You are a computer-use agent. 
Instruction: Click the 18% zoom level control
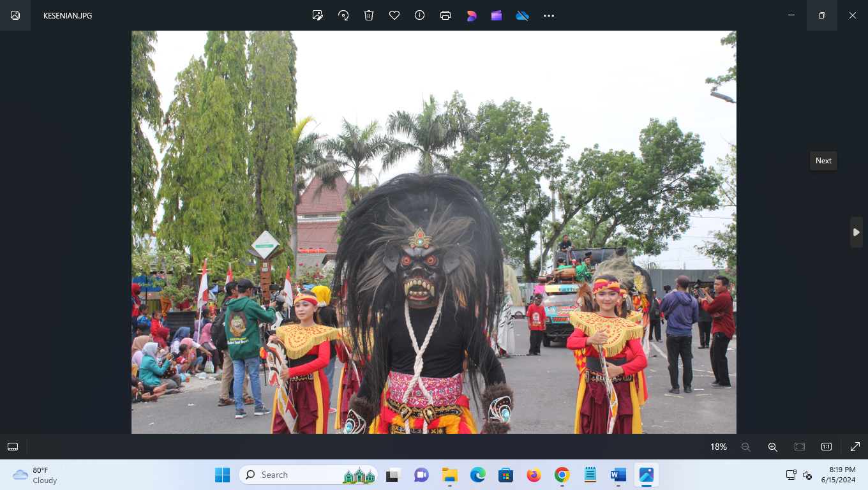[718, 447]
